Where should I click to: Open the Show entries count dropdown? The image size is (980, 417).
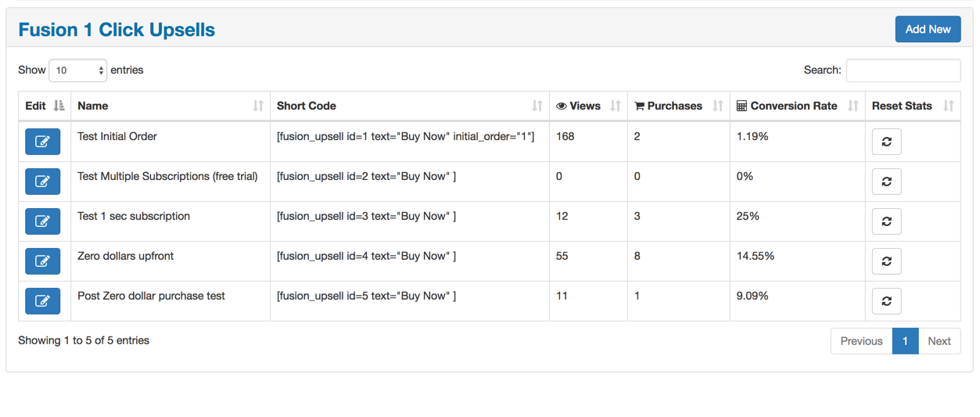77,70
